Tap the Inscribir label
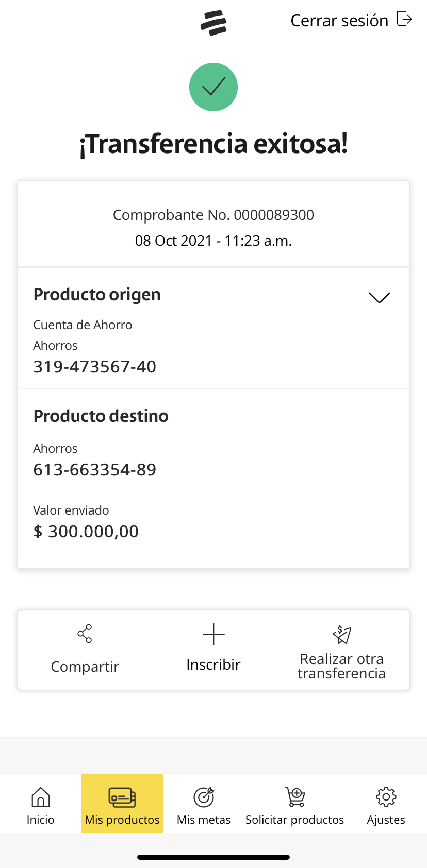 tap(213, 665)
